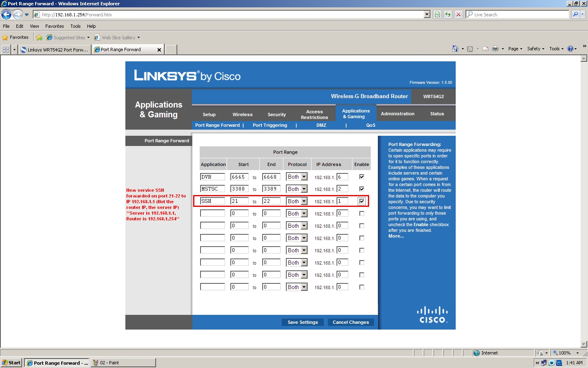Click the browser Back arrow button
The width and height of the screenshot is (588, 368).
pos(6,14)
